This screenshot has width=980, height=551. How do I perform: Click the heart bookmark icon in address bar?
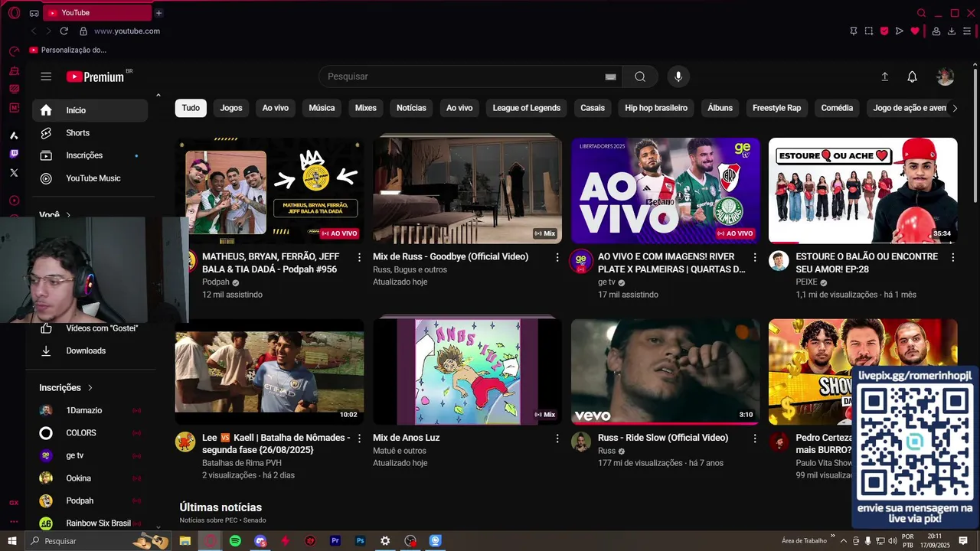tap(914, 31)
